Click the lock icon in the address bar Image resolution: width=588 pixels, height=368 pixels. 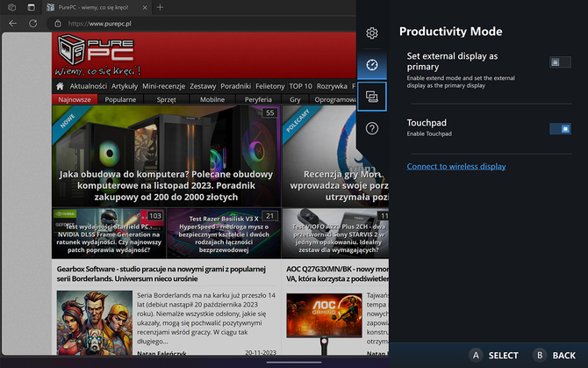coord(57,23)
